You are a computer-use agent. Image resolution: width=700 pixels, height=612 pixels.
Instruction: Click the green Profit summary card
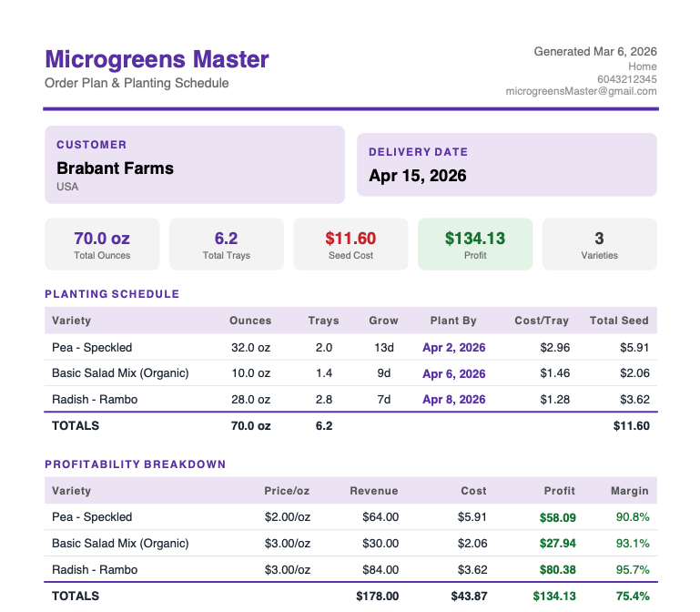[474, 244]
